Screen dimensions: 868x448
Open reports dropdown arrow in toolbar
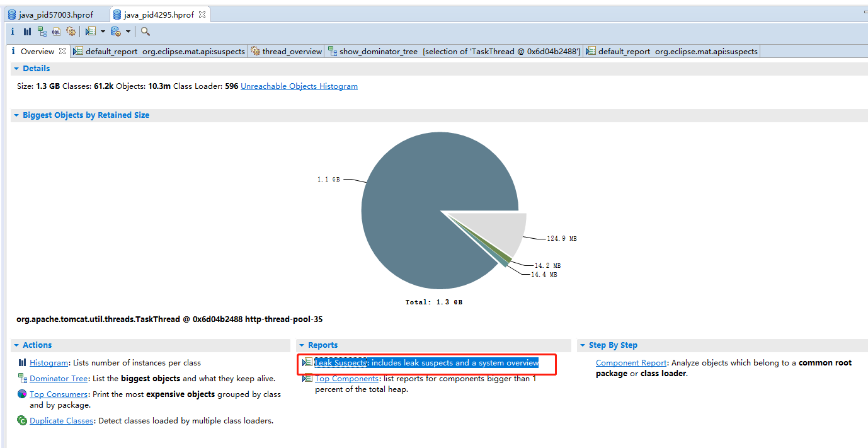tap(103, 32)
